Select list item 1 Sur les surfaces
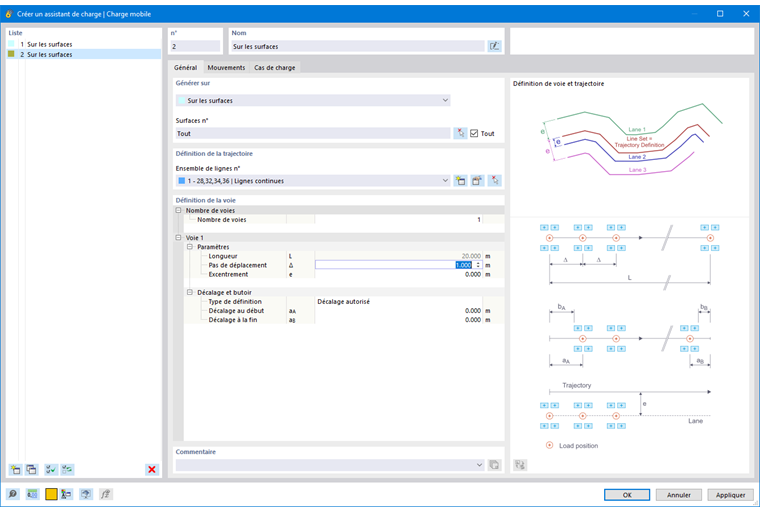 pyautogui.click(x=84, y=44)
